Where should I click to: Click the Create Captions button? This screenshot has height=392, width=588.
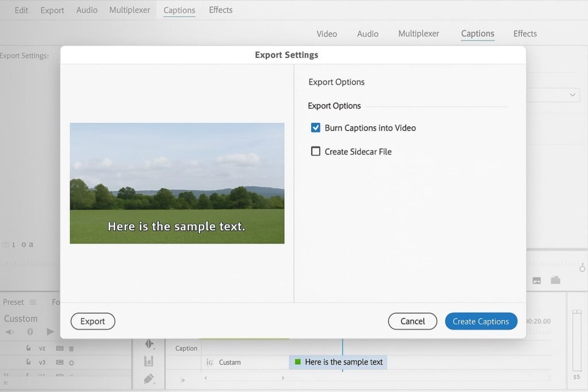[481, 321]
